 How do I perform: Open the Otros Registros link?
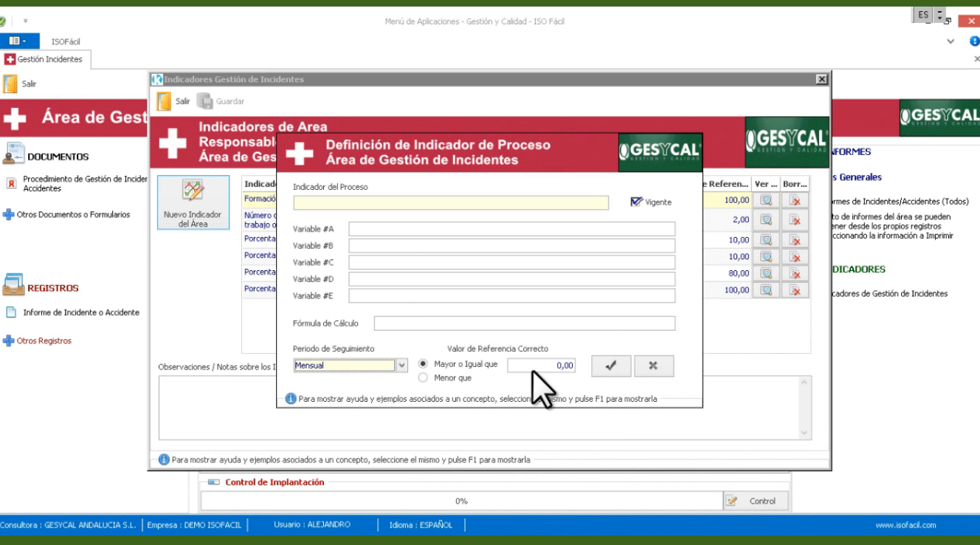pyautogui.click(x=44, y=341)
